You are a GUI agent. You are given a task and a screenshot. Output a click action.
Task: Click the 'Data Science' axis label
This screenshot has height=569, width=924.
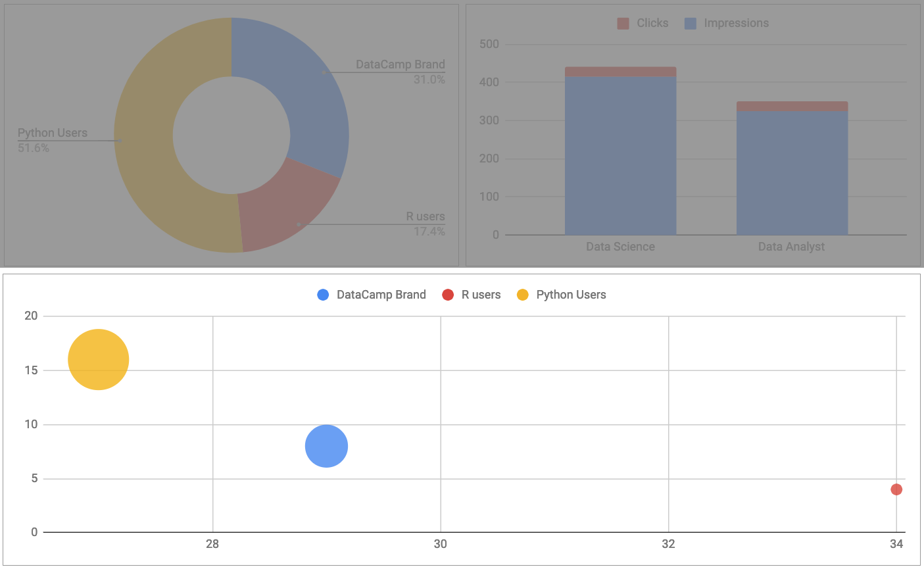coord(620,247)
